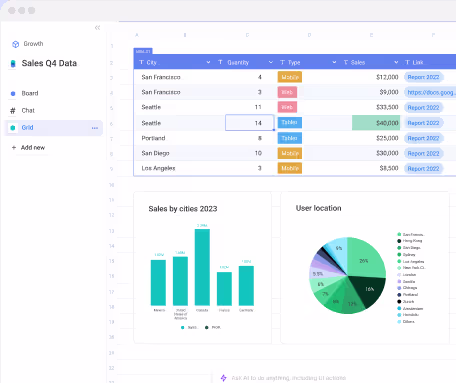Click Mobile tag in Los Angeles row

tap(290, 168)
